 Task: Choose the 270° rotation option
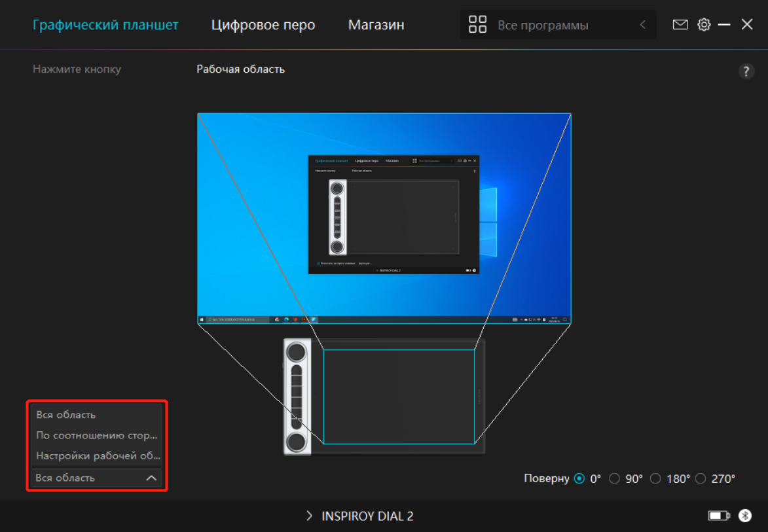click(x=701, y=478)
